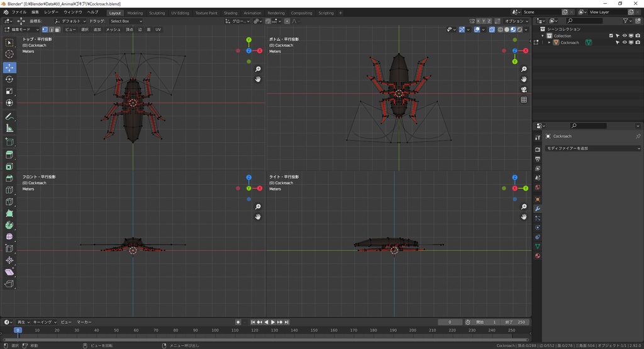The width and height of the screenshot is (644, 349).
Task: Click the camera view icon in bottom viewport
Action: tap(524, 89)
